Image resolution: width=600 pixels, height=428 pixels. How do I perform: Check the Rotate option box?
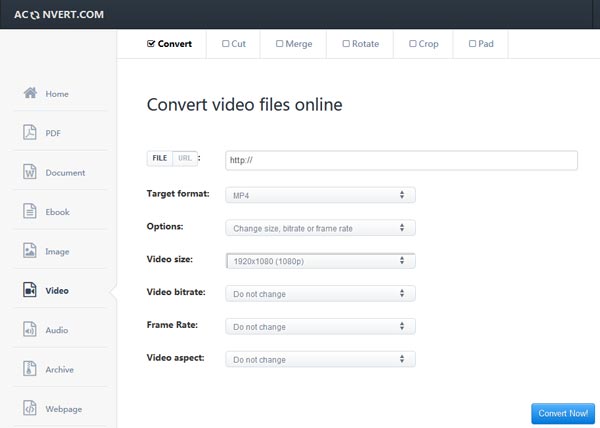coord(346,44)
